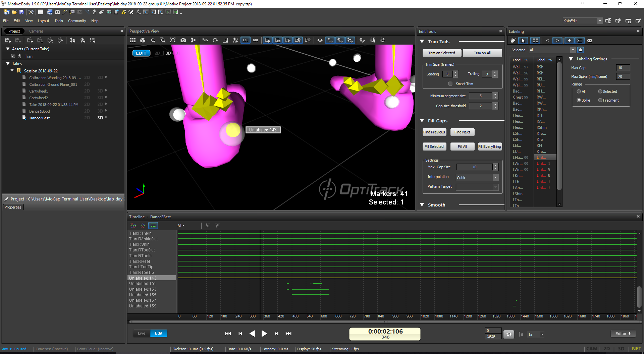This screenshot has height=354, width=644.
Task: Click the labeling tag pouring icon
Action: 513,41
